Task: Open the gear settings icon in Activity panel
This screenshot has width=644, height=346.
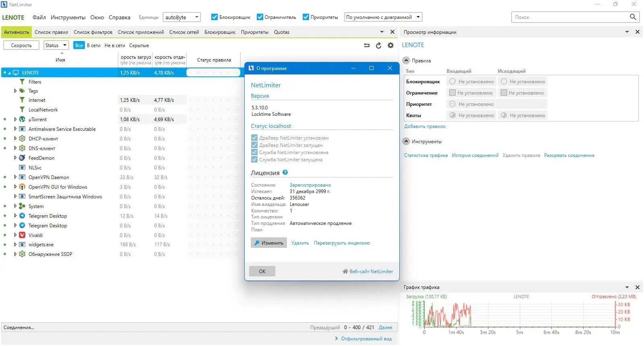Action: [x=390, y=45]
